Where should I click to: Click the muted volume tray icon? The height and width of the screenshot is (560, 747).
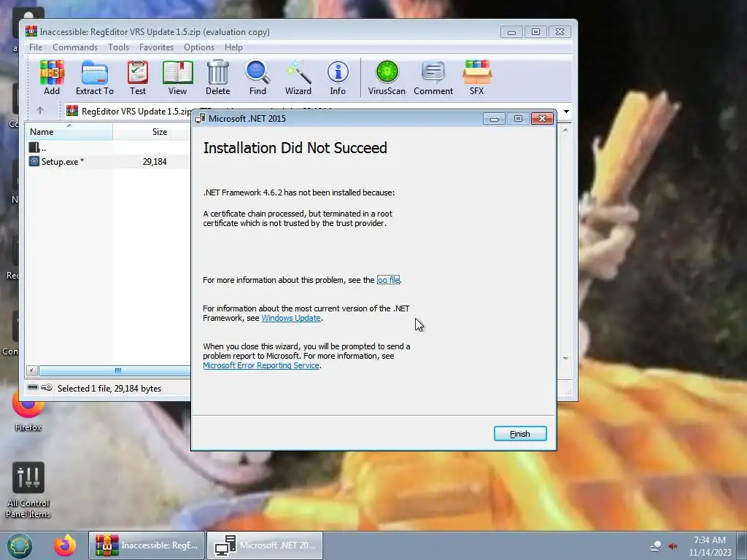(673, 546)
